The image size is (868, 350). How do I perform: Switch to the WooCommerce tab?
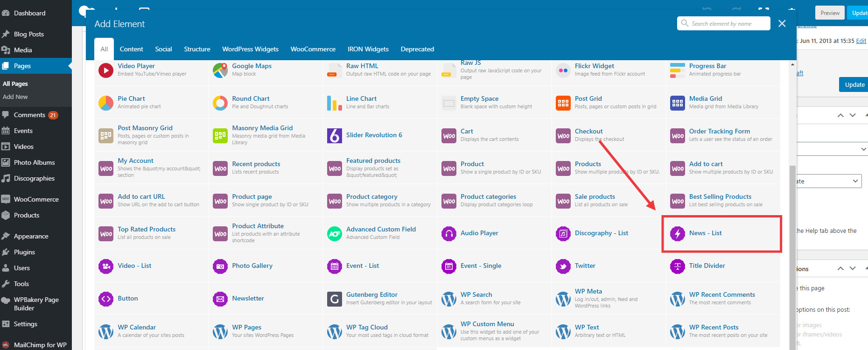click(x=313, y=49)
